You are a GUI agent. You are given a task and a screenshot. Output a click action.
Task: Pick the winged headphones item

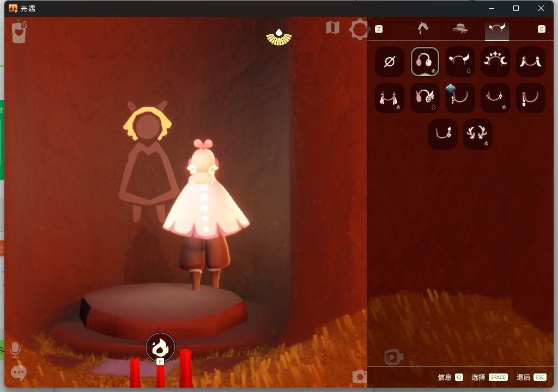(424, 98)
